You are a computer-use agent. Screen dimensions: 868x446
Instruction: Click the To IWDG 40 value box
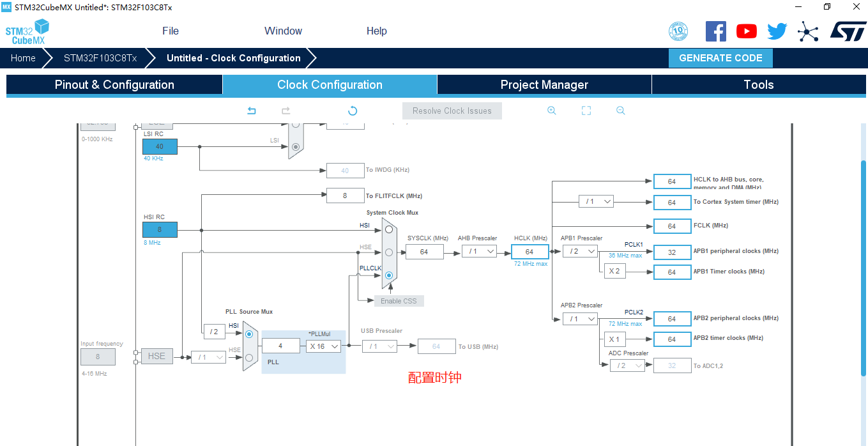345,171
